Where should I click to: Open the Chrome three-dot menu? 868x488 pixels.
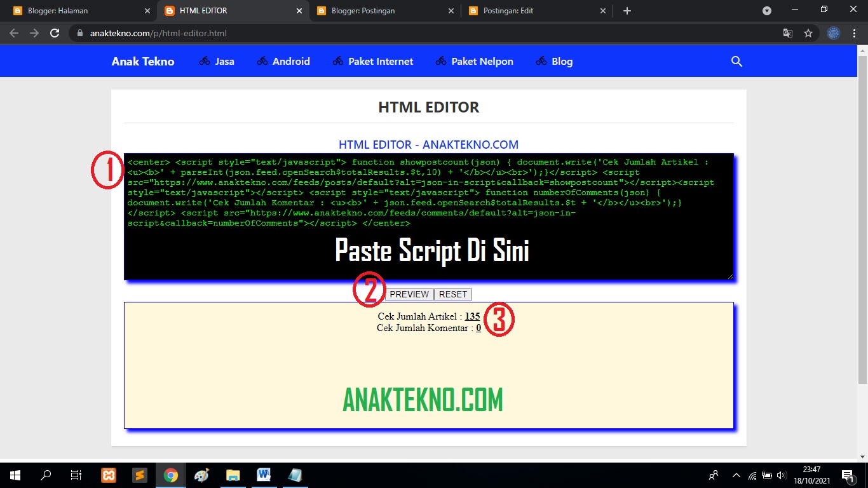(x=854, y=33)
